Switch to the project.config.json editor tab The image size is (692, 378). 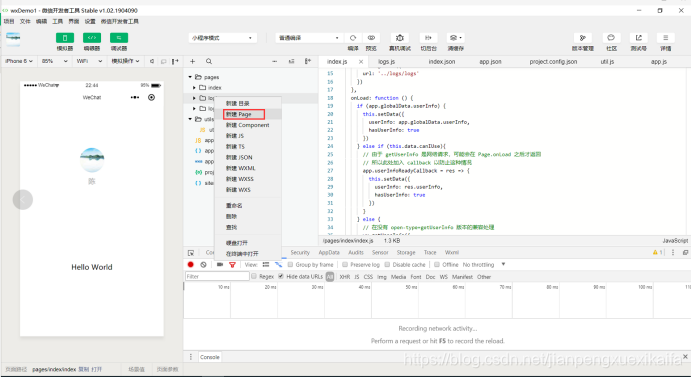(x=553, y=62)
